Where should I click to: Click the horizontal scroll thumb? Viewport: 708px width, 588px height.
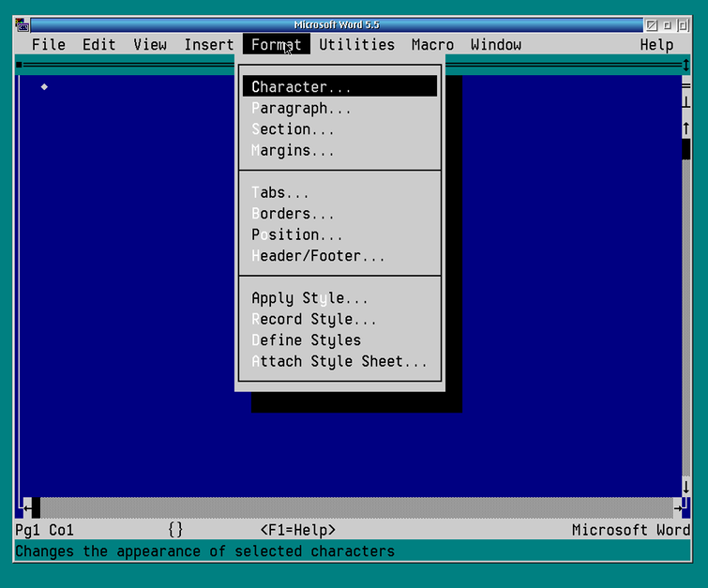(37, 508)
